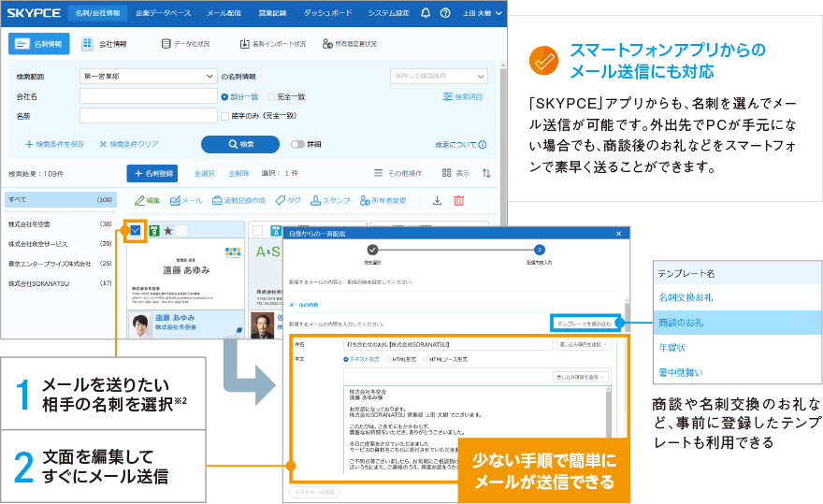
Task: Open the 検索範囲 第一営業部 dropdown
Action: tap(149, 76)
